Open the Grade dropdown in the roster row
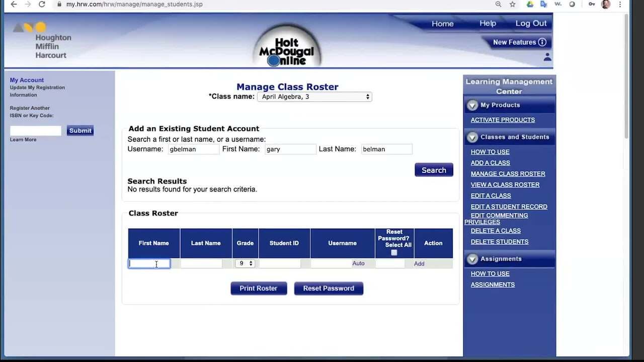 [x=245, y=263]
